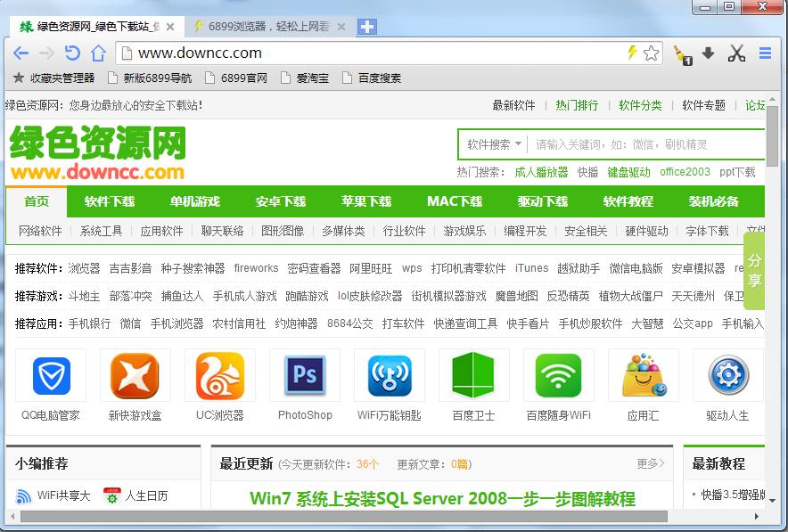Select the scissors screenshot tool
The width and height of the screenshot is (788, 532).
coord(736,53)
